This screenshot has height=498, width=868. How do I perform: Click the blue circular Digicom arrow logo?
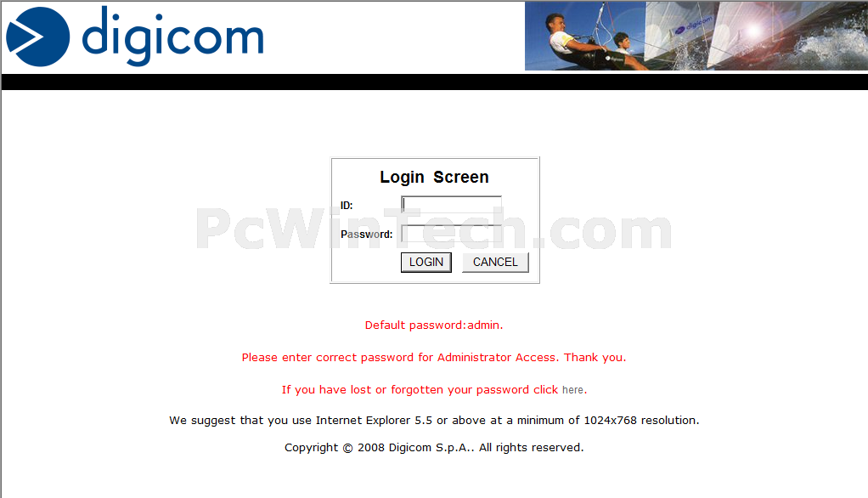[x=37, y=37]
